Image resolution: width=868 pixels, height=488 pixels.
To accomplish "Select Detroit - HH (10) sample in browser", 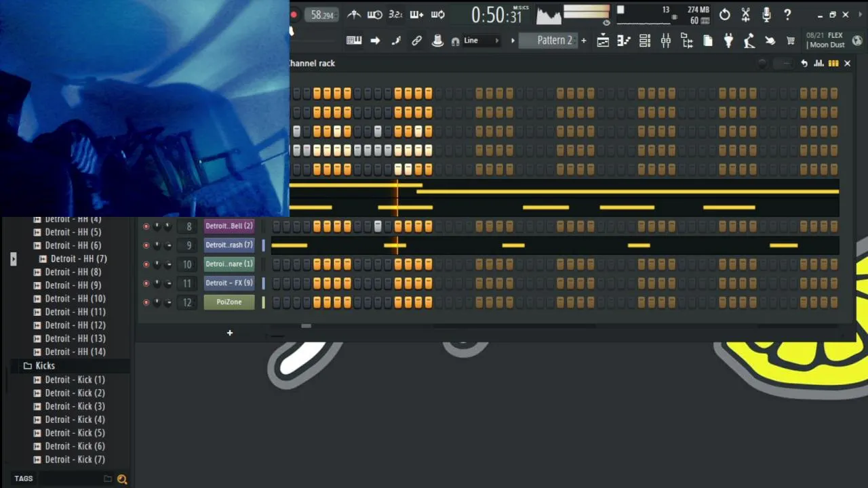I will (75, 299).
